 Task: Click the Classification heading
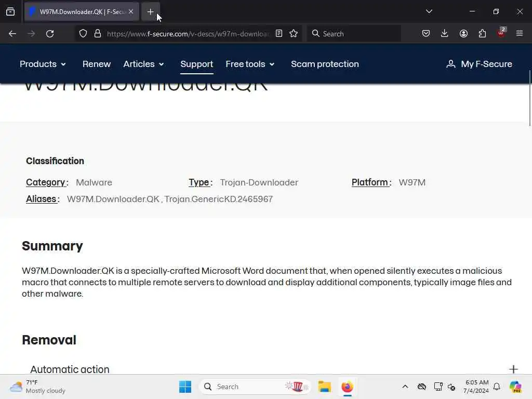click(55, 161)
